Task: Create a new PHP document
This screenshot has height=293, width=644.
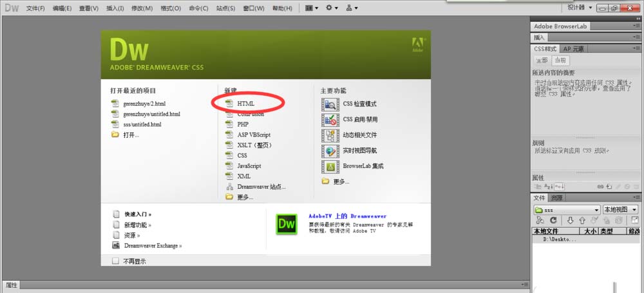Action: point(243,124)
